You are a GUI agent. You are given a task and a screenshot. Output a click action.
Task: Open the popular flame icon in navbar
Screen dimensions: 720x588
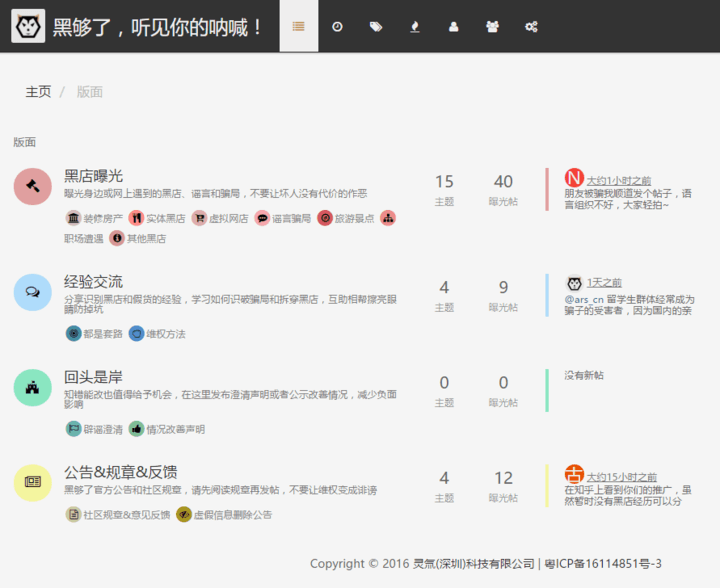(415, 27)
